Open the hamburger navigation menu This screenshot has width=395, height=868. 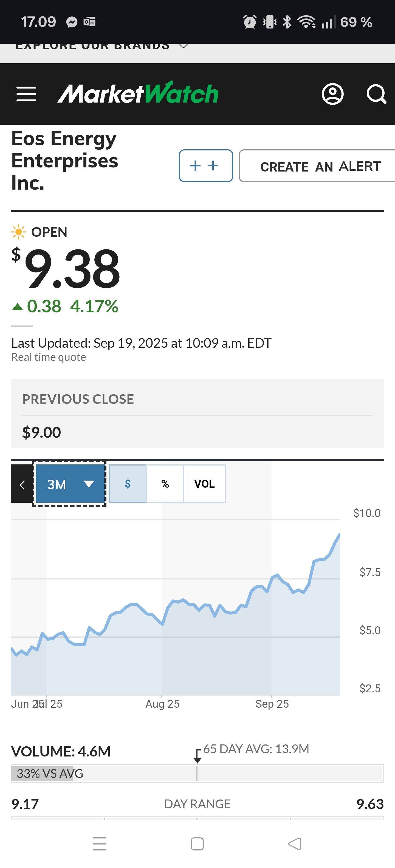(x=26, y=94)
